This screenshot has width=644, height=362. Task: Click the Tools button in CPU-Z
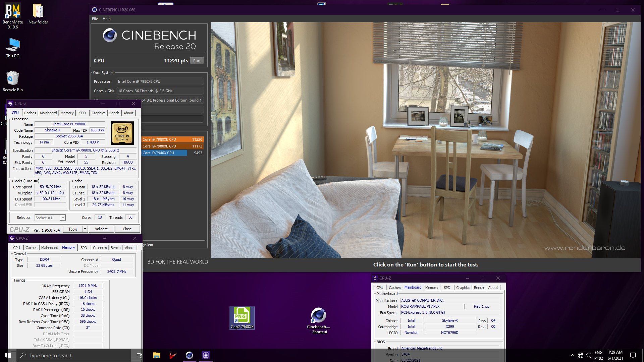(x=73, y=229)
